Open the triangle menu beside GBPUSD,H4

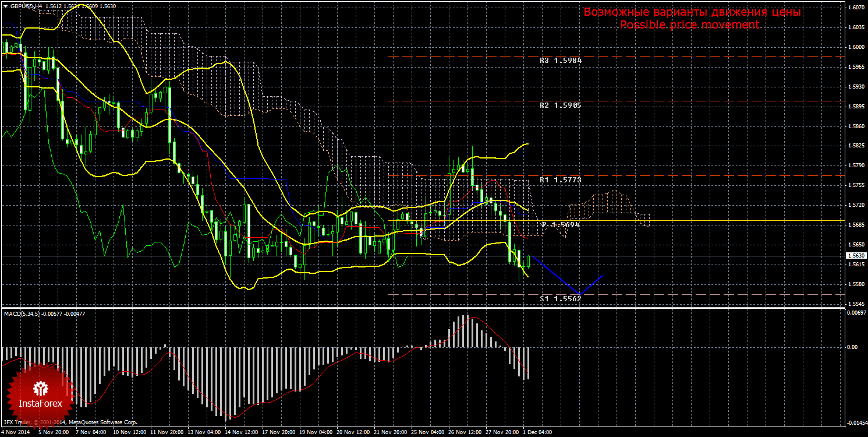tap(5, 6)
